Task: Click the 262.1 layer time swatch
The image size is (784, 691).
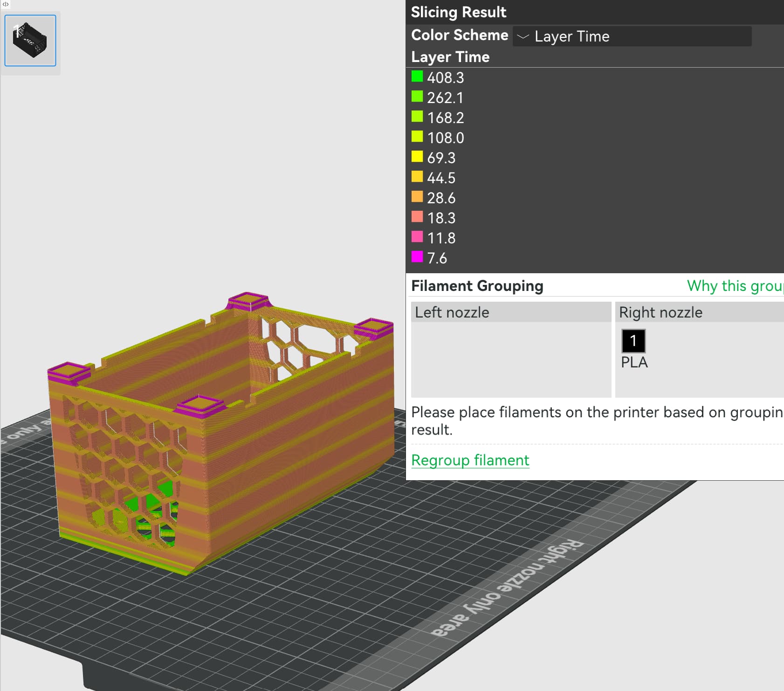Action: click(x=417, y=96)
